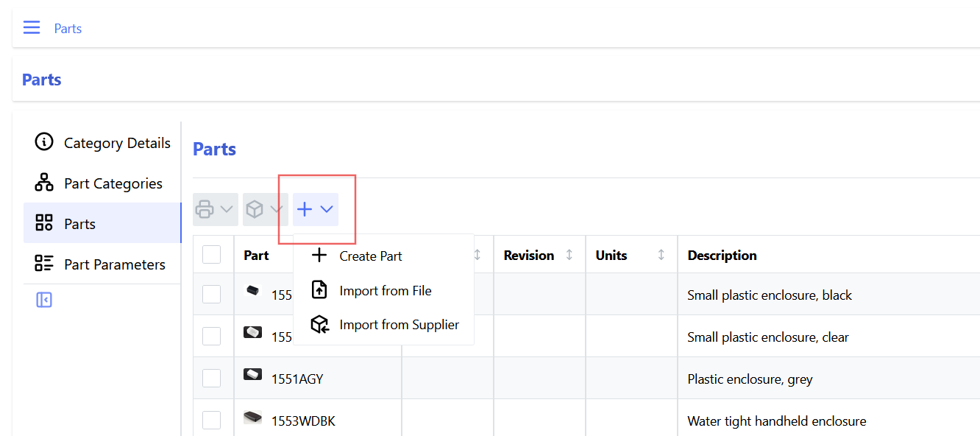Collapse the sidebar using the panel icon
Viewport: 980px width, 436px height.
(43, 300)
